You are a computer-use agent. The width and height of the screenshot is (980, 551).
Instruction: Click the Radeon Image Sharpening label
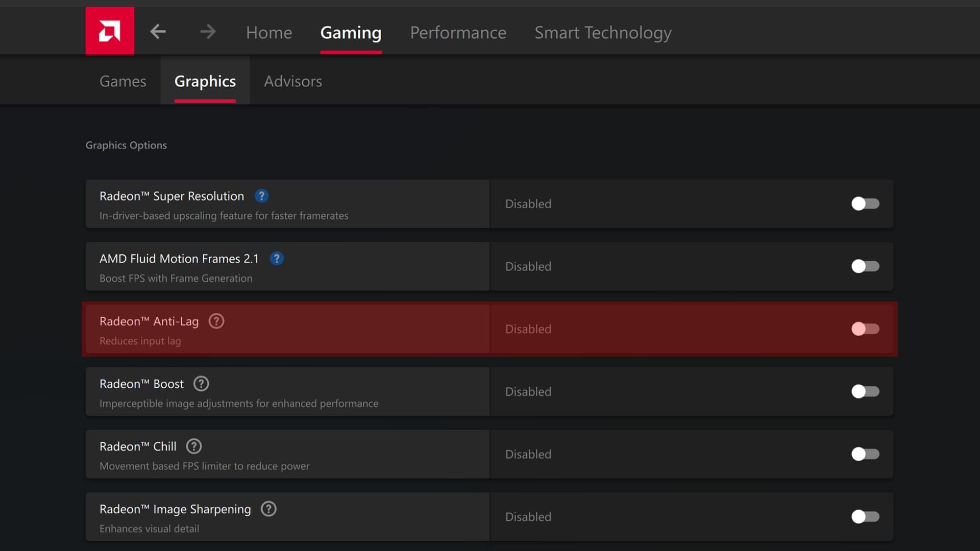coord(175,509)
